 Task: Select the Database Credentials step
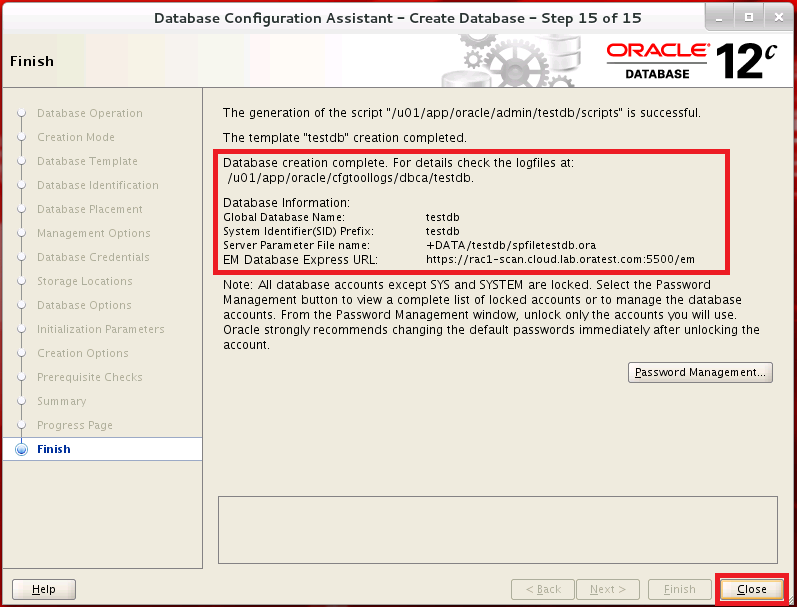click(93, 257)
